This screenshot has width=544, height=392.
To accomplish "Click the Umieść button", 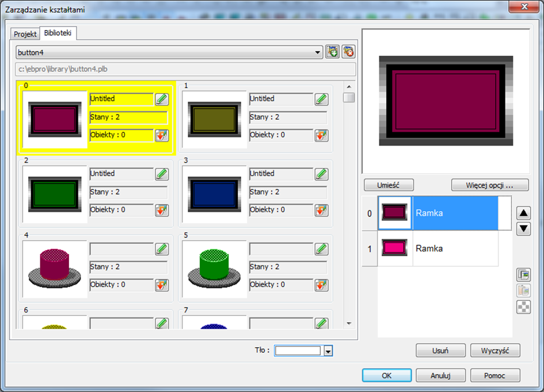I will point(389,185).
